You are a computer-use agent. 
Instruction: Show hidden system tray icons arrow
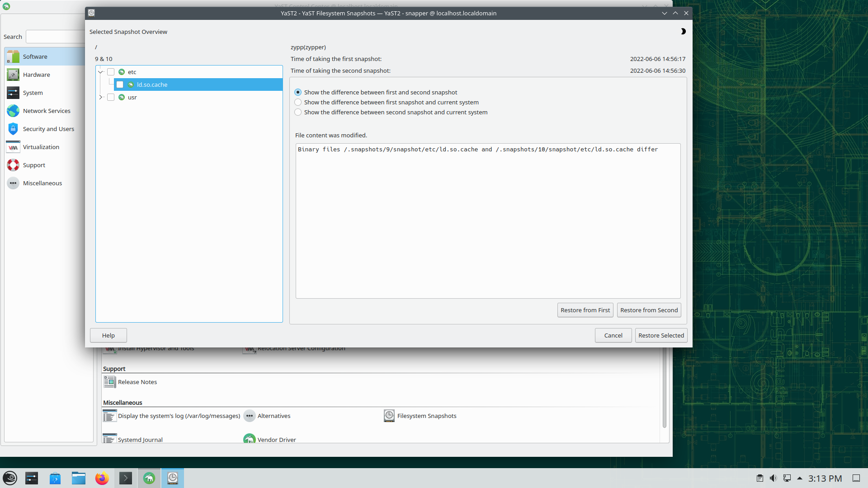pyautogui.click(x=799, y=478)
